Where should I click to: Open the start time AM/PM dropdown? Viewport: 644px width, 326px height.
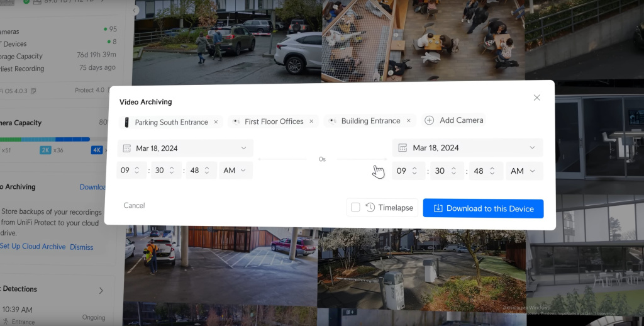[x=236, y=171]
